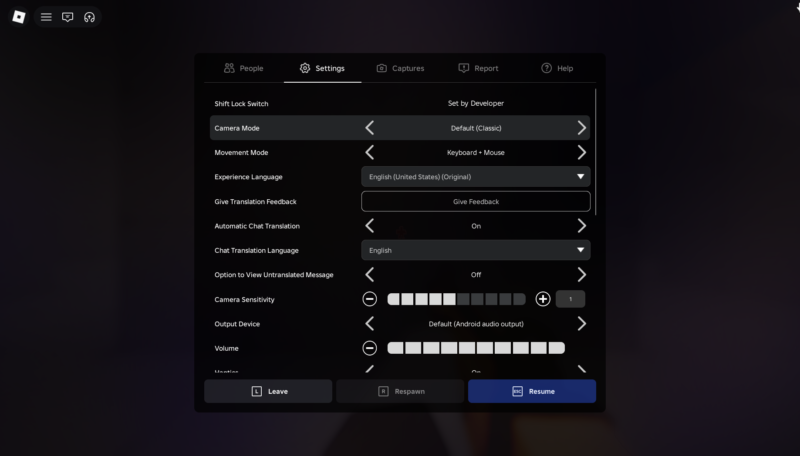The image size is (800, 456).
Task: Turn Automatic Chat Translation left arrow
Action: pyautogui.click(x=370, y=226)
